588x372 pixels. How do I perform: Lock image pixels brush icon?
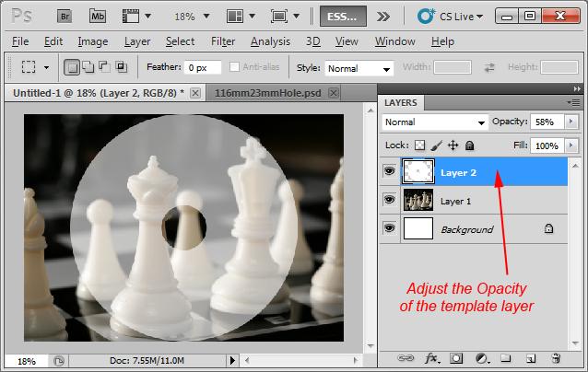(x=436, y=145)
